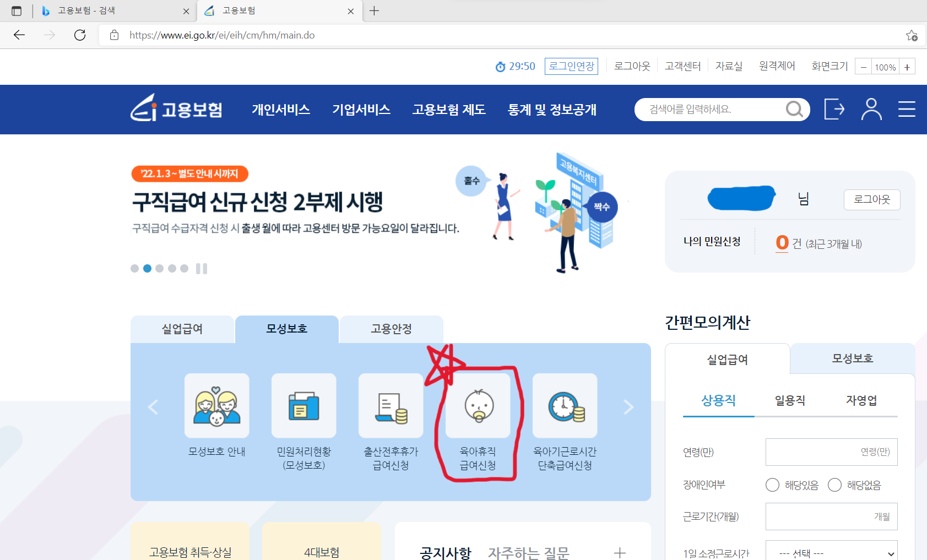Image resolution: width=927 pixels, height=560 pixels.
Task: Choose 상용직 calculation tab
Action: 719,400
